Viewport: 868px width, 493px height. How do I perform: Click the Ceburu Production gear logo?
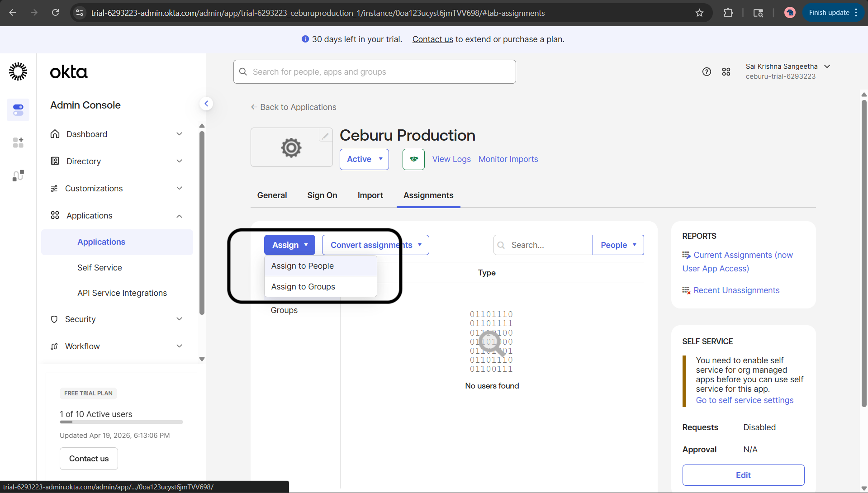291,147
